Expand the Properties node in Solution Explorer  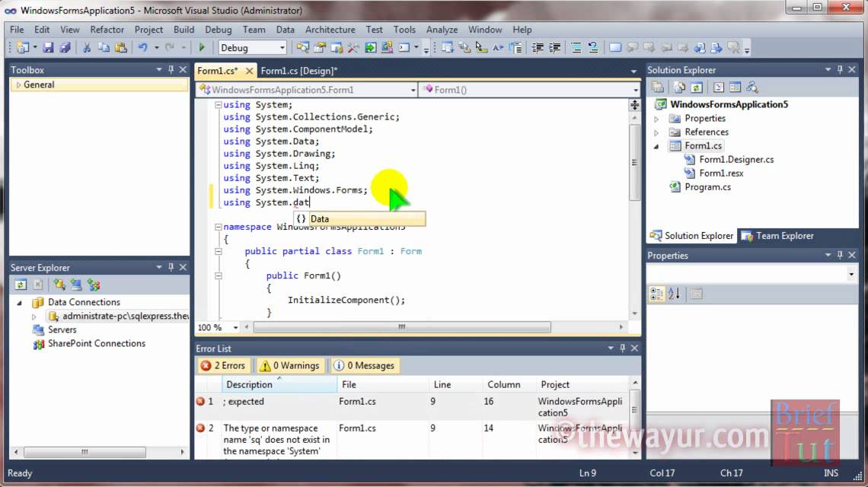coord(656,119)
